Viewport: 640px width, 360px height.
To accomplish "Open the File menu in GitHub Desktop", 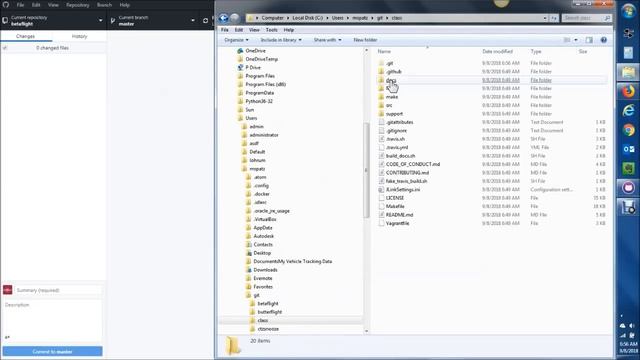I will point(20,5).
